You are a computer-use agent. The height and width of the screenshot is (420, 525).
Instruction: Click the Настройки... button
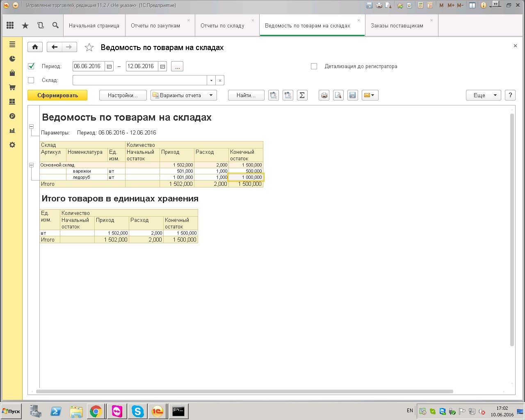123,95
